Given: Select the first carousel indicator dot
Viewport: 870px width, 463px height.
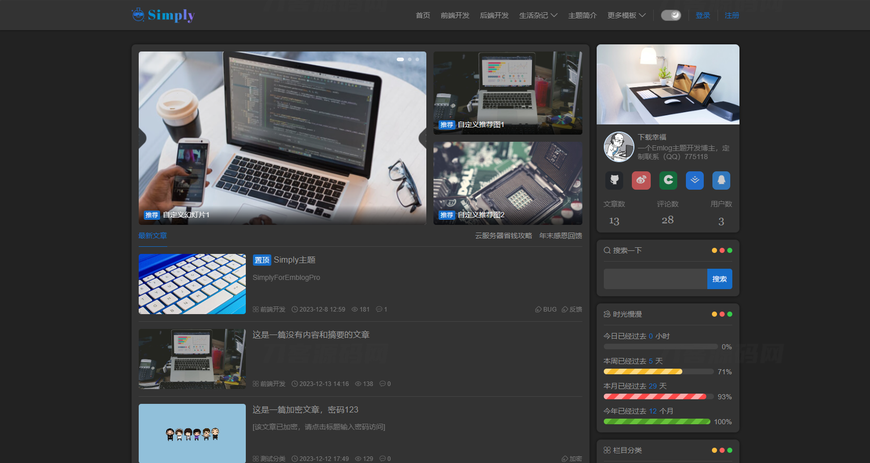Looking at the screenshot, I should (400, 60).
